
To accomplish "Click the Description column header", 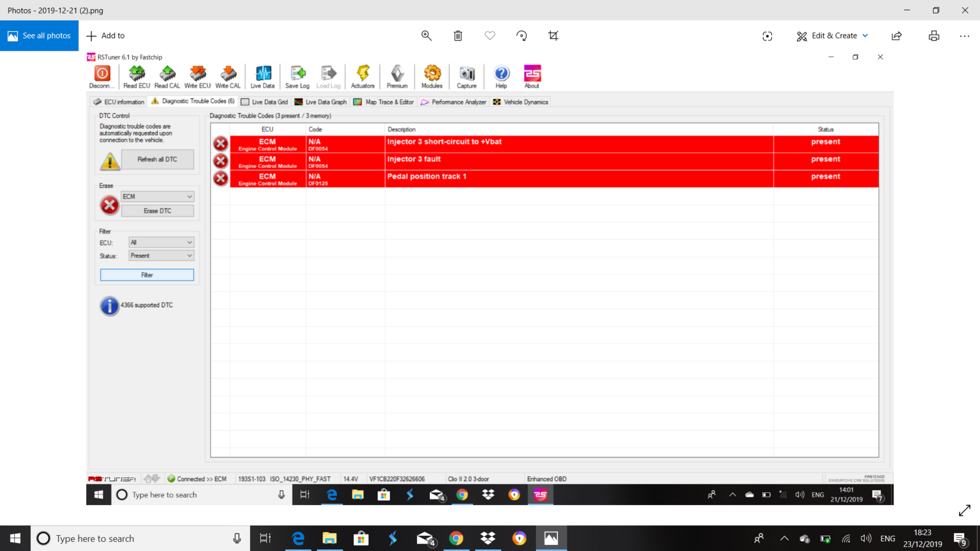I will 579,129.
